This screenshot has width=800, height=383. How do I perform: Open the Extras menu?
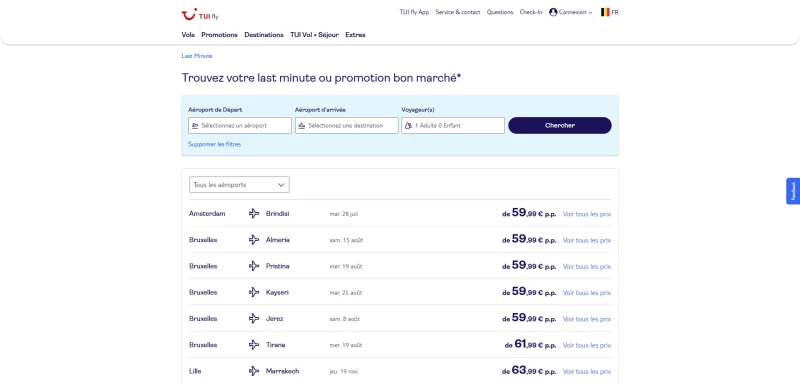[x=356, y=35]
